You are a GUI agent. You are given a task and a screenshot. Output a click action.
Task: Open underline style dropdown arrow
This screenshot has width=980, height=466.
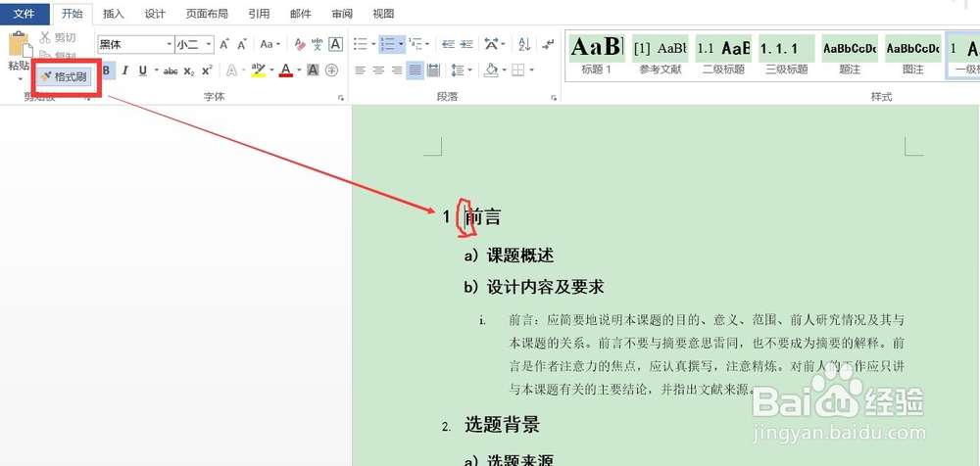(156, 70)
